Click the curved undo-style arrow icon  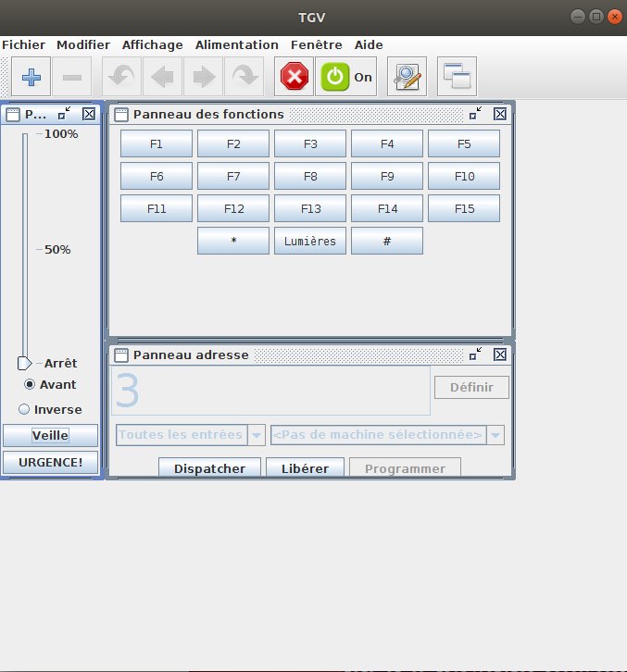coord(121,77)
